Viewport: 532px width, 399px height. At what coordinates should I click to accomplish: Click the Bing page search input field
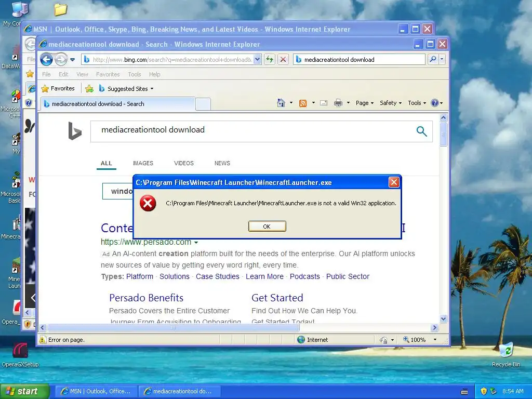(251, 131)
